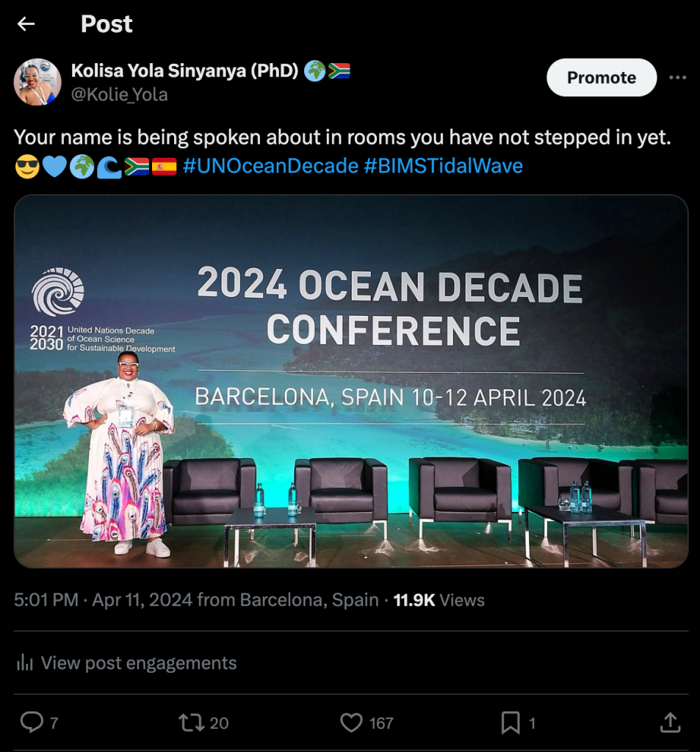Click the repost count of 20
This screenshot has width=700, height=752.
(x=219, y=723)
